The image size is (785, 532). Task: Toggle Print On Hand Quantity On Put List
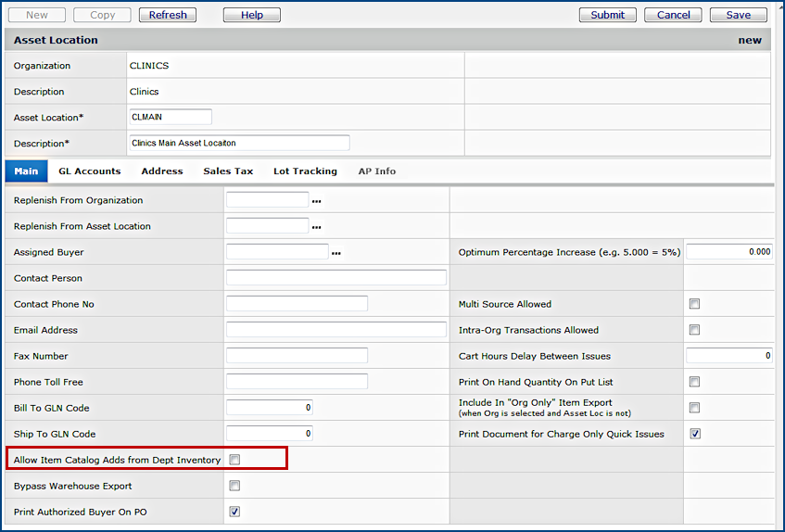pos(694,382)
